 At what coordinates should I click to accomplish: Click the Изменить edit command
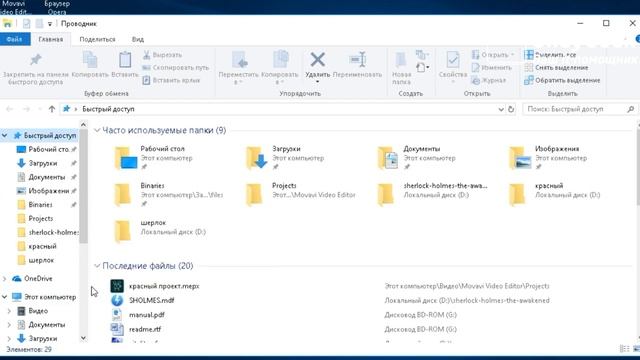pyautogui.click(x=492, y=67)
